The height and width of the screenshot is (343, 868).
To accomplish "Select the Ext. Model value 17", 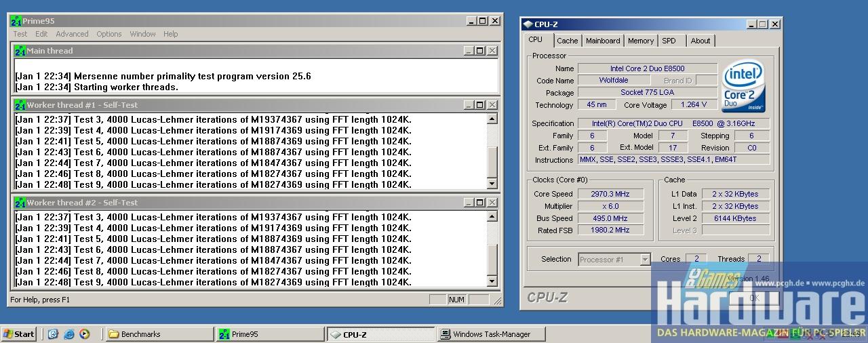I will 673,148.
